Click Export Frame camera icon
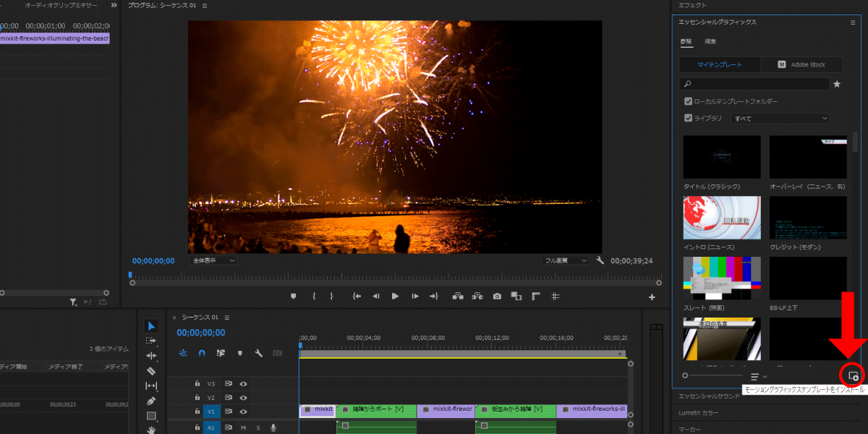This screenshot has height=434, width=868. pyautogui.click(x=497, y=296)
